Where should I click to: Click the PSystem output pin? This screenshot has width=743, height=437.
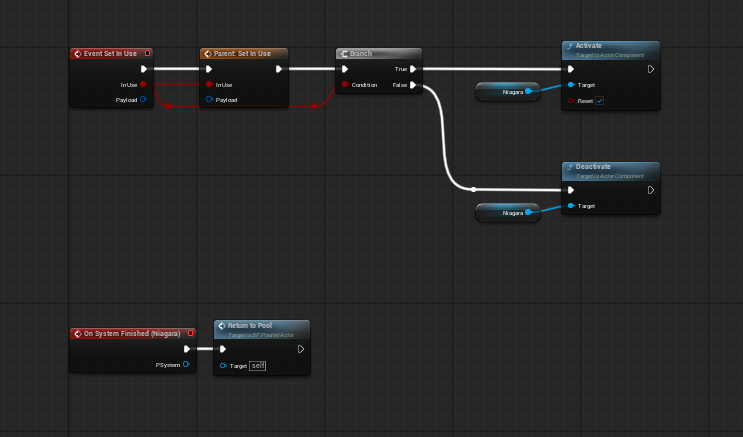click(x=186, y=365)
